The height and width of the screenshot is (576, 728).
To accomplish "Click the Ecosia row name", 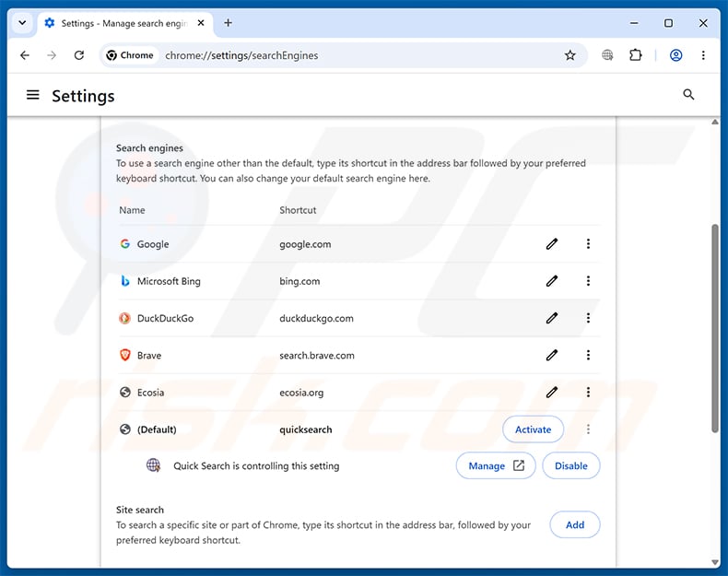I will click(x=150, y=393).
